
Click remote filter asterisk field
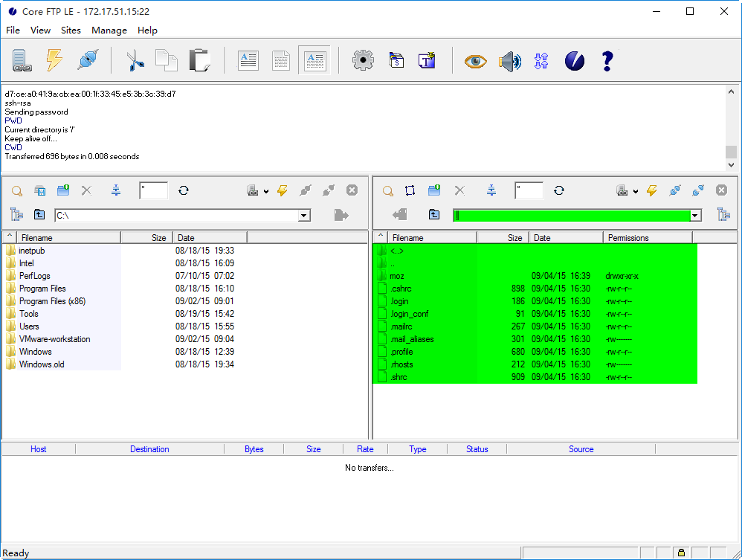coord(529,191)
